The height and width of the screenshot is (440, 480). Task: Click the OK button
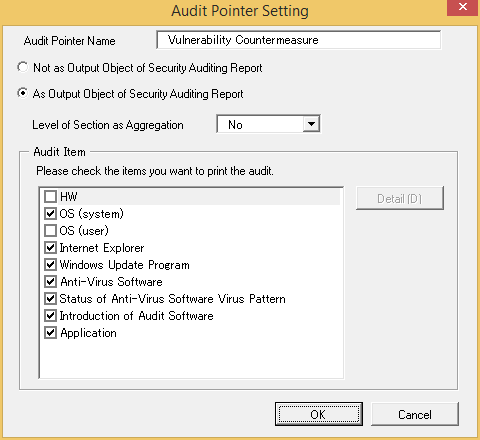[319, 414]
